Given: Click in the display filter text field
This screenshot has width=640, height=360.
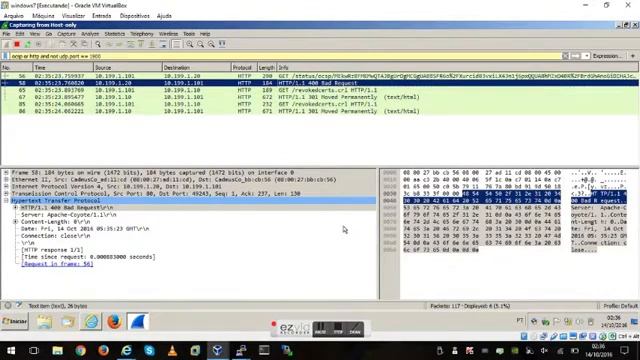Looking at the screenshot, I should [285, 56].
